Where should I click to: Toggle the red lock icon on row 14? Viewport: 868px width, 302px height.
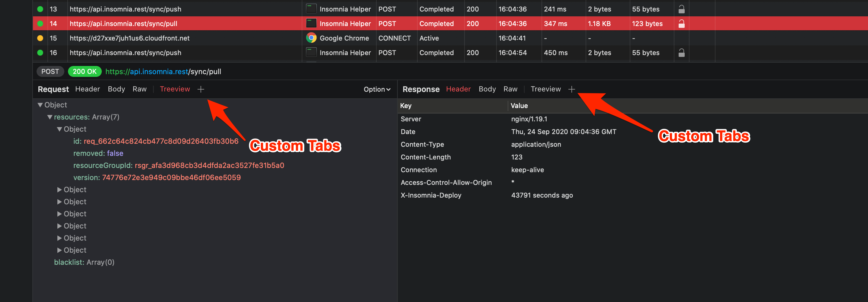(681, 24)
